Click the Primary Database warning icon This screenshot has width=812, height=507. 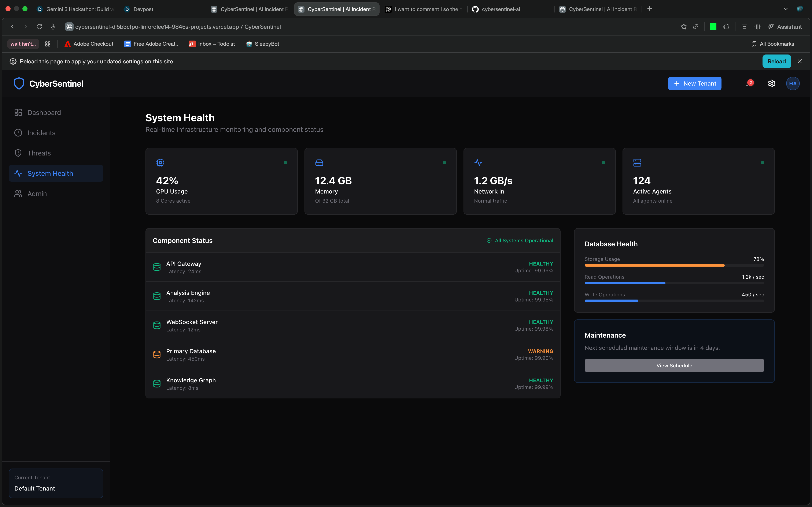157,354
